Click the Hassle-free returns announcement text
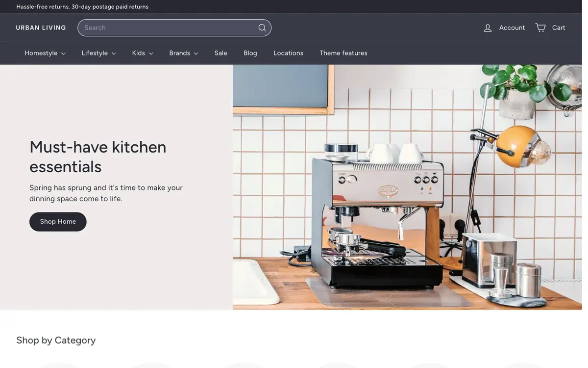 pos(82,7)
